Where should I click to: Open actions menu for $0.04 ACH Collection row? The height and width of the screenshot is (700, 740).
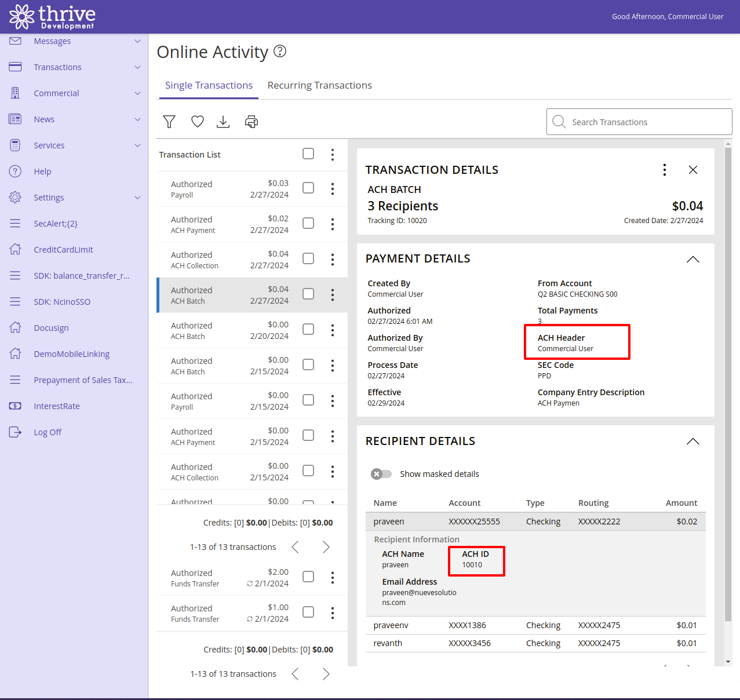(333, 259)
